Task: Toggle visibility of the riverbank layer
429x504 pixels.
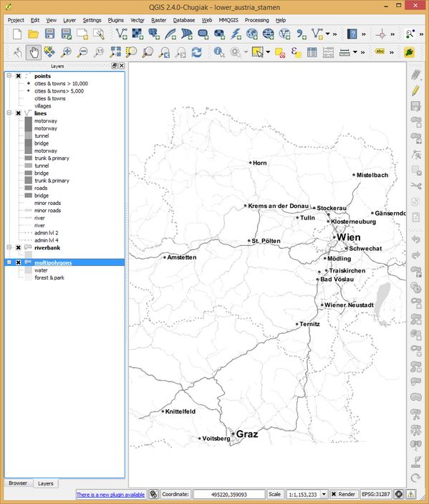Action: [x=19, y=247]
